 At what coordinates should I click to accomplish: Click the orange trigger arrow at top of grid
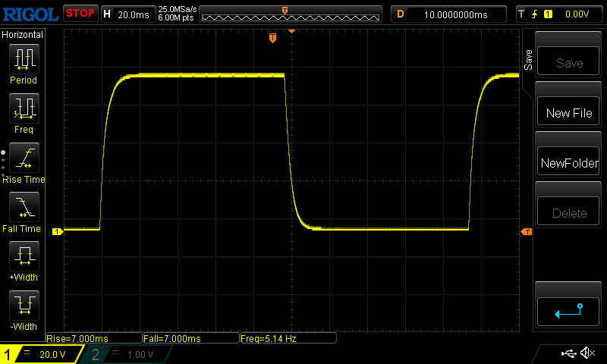291,31
